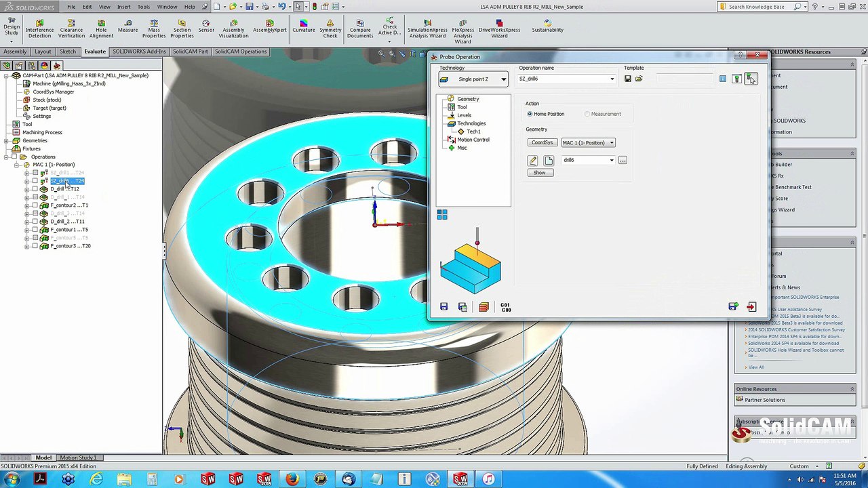Screen dimensions: 868x488
Task: Click the Sensor tool
Action: [x=206, y=26]
